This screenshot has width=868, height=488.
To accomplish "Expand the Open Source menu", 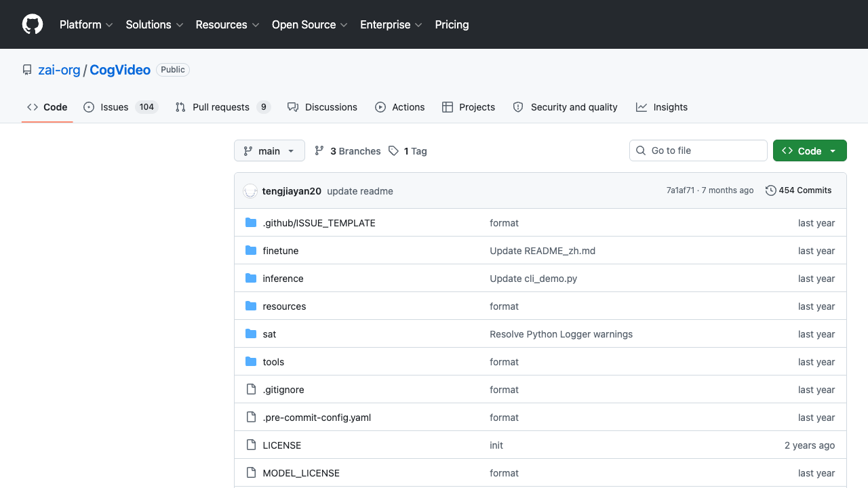I will pos(309,24).
